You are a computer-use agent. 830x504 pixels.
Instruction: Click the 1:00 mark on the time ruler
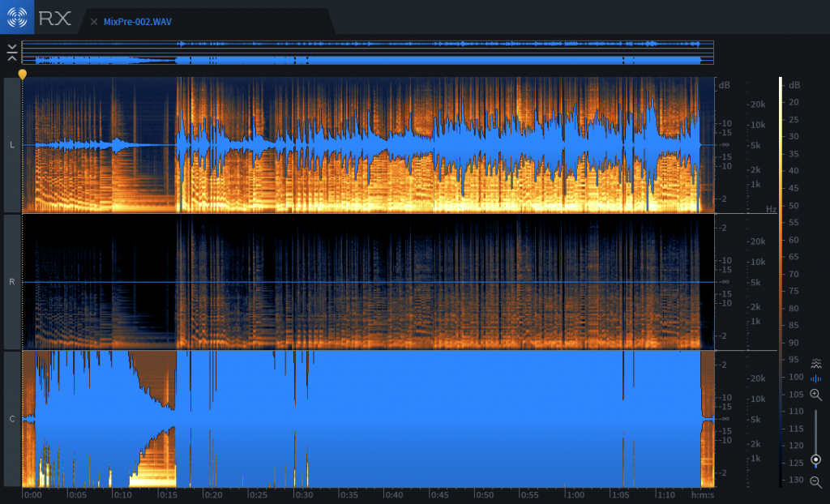coord(575,495)
